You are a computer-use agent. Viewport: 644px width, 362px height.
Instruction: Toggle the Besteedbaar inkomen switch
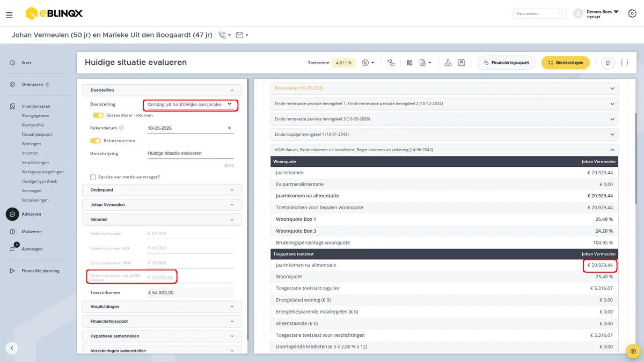pos(98,115)
